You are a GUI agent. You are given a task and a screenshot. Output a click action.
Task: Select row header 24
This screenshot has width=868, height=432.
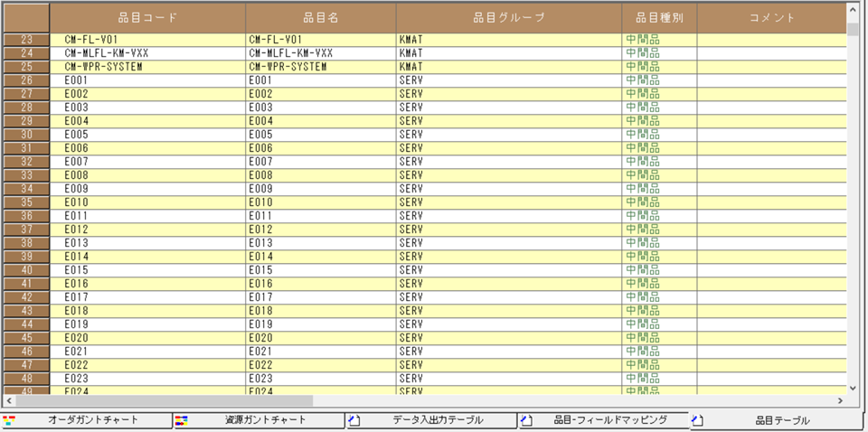coord(26,53)
